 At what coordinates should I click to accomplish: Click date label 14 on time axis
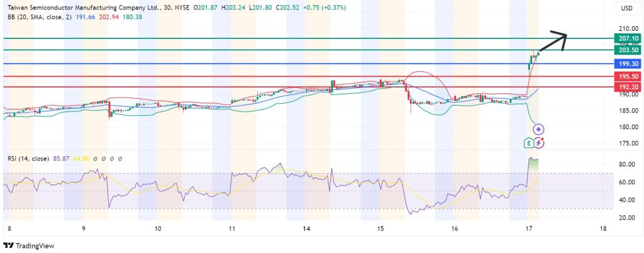306,228
